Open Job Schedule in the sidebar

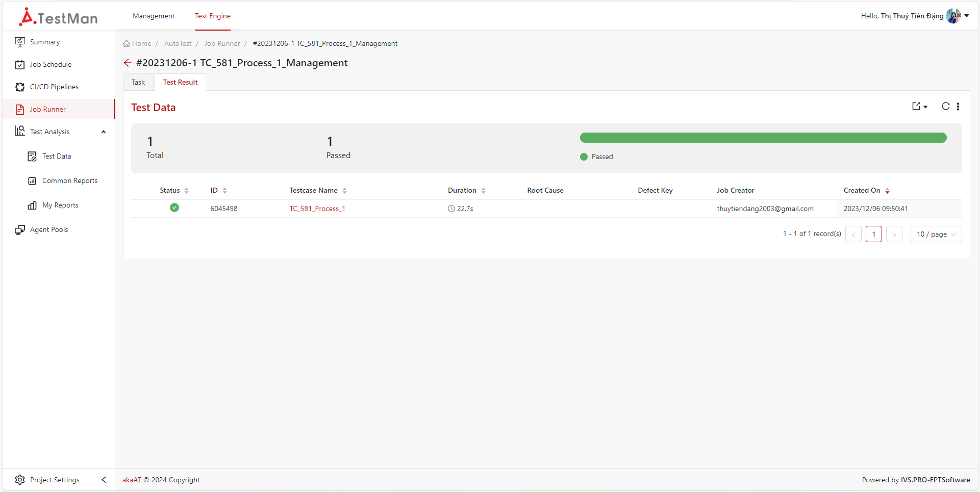click(51, 64)
